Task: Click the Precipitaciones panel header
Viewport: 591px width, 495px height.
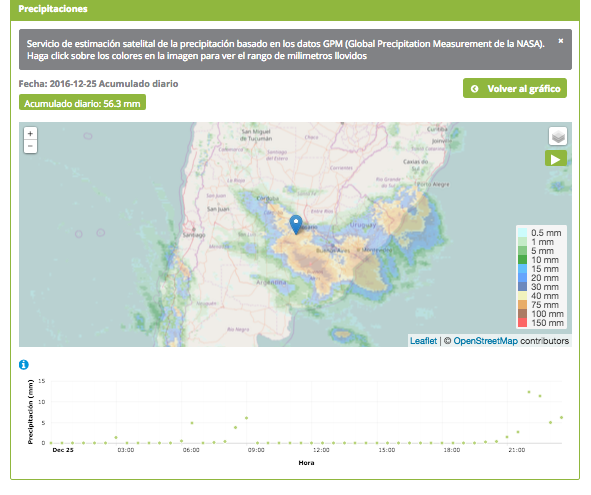Action: pyautogui.click(x=295, y=9)
